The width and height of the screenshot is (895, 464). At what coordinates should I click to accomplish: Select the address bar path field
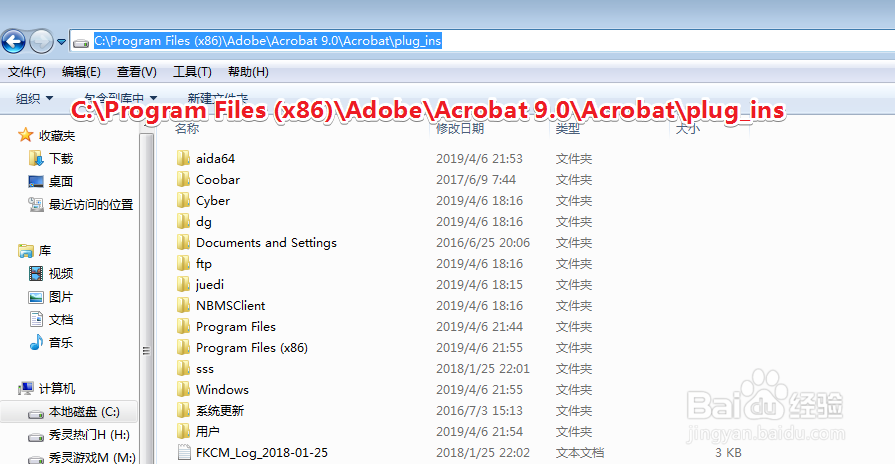[482, 41]
